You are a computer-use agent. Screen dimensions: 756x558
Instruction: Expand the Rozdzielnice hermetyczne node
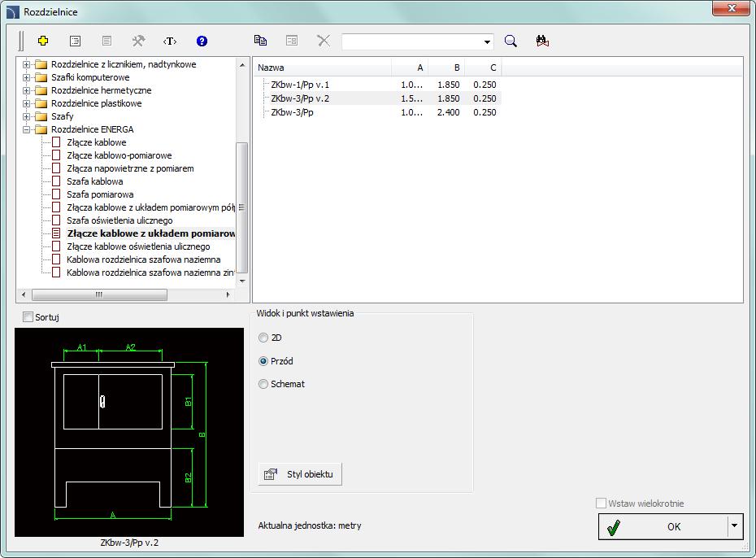pos(27,90)
